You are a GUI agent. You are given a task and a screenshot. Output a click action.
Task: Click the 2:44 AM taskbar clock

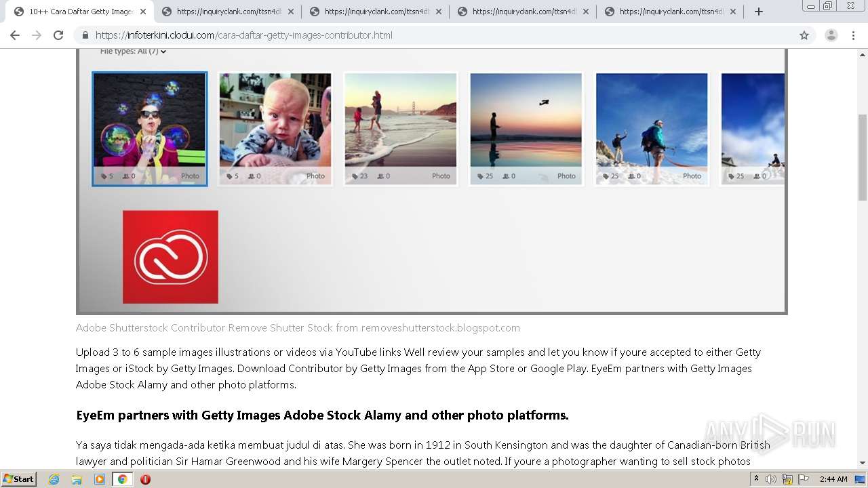(x=833, y=479)
